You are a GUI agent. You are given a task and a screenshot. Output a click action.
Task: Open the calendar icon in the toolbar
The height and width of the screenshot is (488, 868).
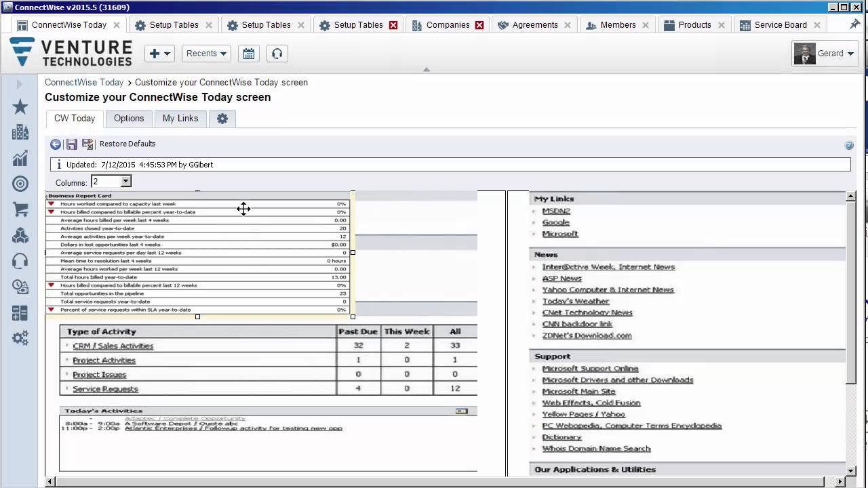248,53
